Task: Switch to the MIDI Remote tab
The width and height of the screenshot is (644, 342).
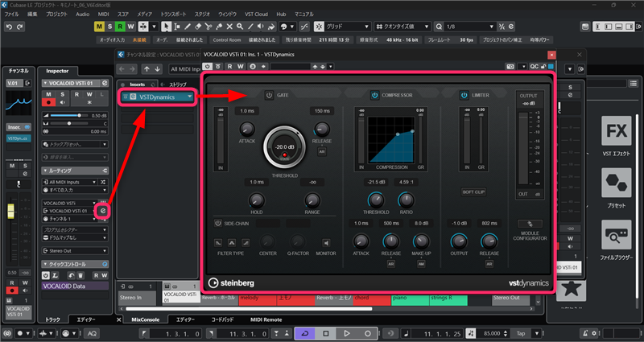Action: pos(266,319)
